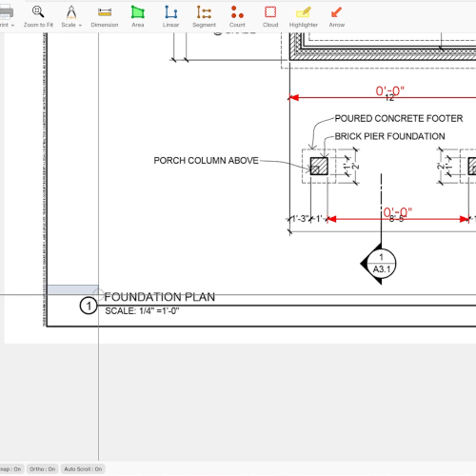Open the Scale dropdown arrow
Viewport: 476px width, 476px height.
(x=80, y=25)
